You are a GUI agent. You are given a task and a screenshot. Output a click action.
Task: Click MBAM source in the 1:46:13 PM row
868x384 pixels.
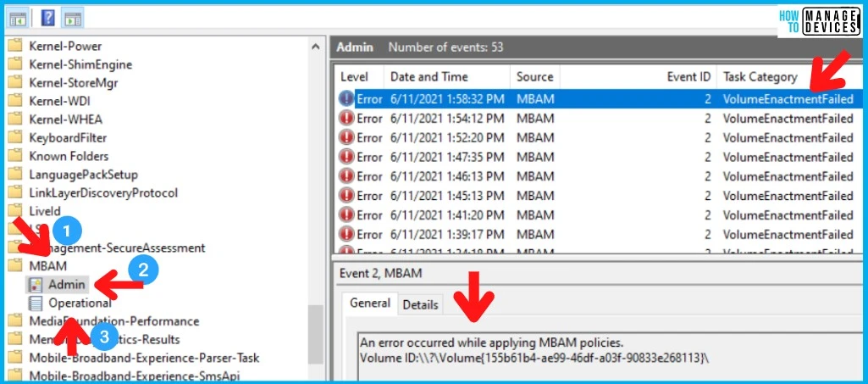[x=535, y=176]
